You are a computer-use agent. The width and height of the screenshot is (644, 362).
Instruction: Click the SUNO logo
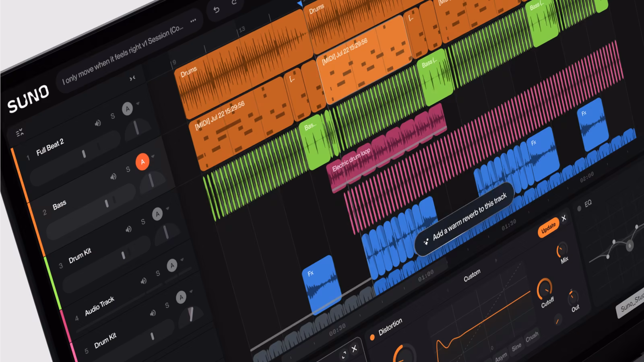pyautogui.click(x=28, y=98)
